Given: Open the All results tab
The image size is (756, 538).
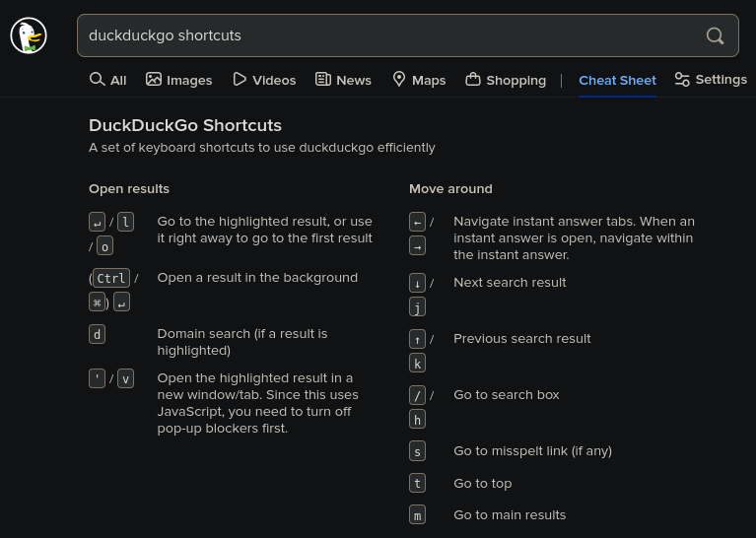Looking at the screenshot, I should point(108,80).
